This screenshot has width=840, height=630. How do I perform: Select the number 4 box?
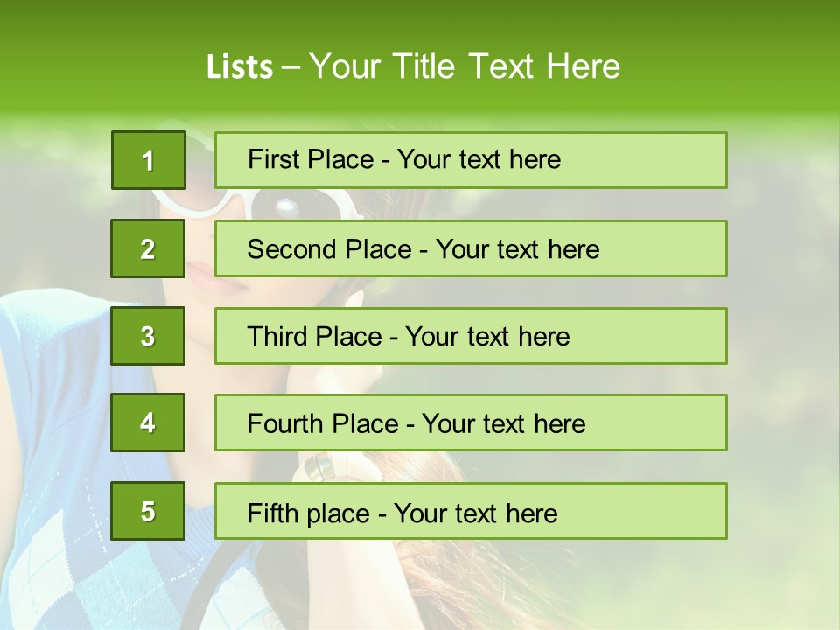point(148,423)
